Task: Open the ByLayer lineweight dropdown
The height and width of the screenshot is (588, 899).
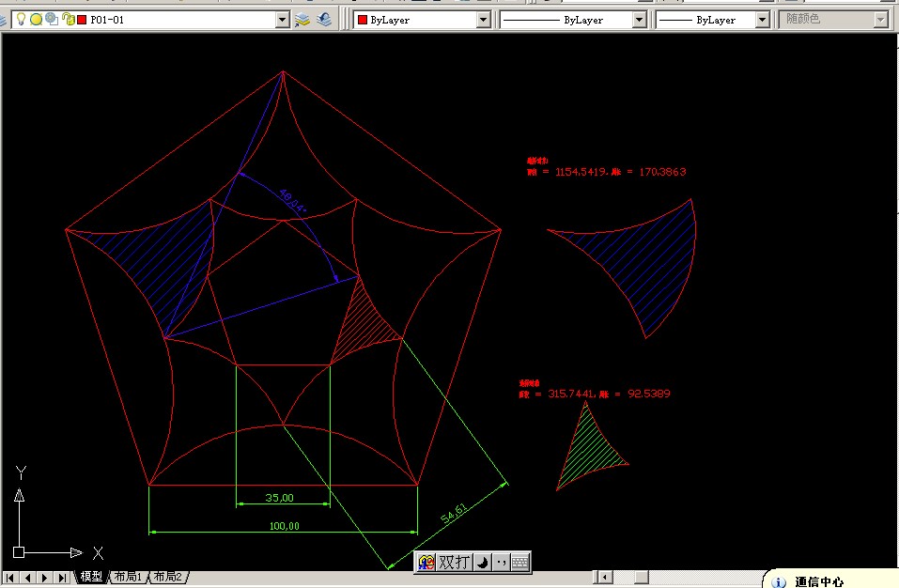Action: tap(762, 20)
